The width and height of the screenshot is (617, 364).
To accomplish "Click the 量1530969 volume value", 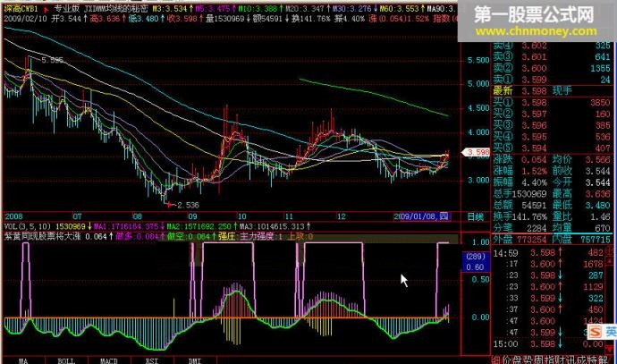I will coord(224,19).
